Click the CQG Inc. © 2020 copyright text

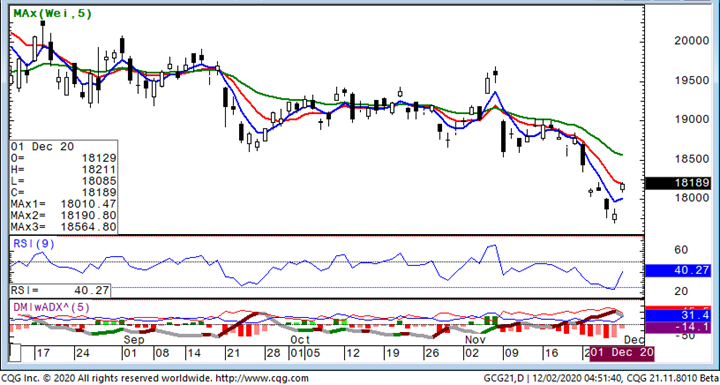click(38, 379)
